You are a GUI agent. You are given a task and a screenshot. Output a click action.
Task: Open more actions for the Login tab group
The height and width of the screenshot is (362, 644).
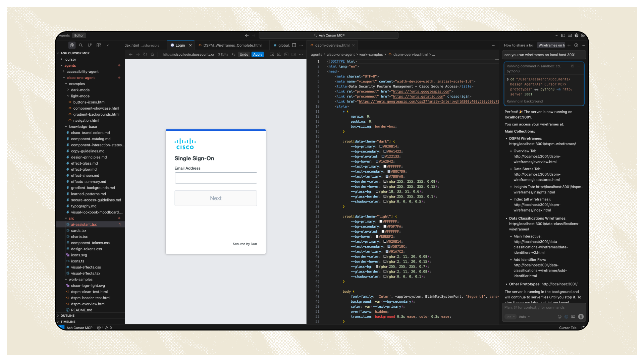pyautogui.click(x=301, y=45)
